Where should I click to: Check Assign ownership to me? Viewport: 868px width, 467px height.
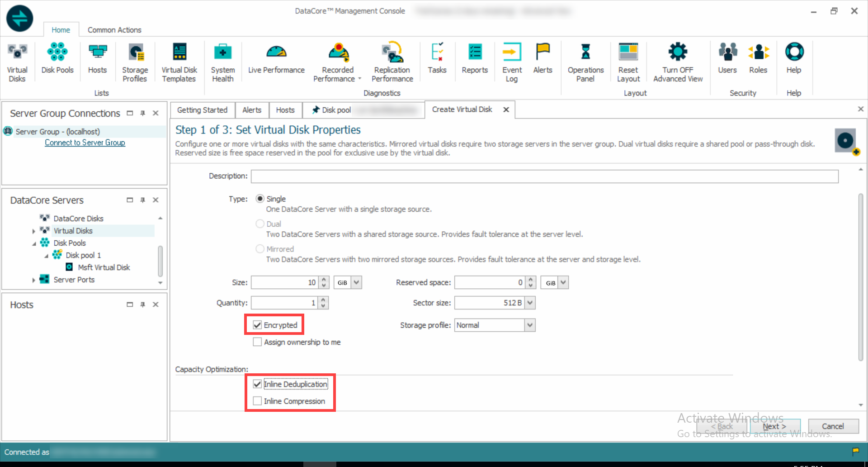(257, 342)
